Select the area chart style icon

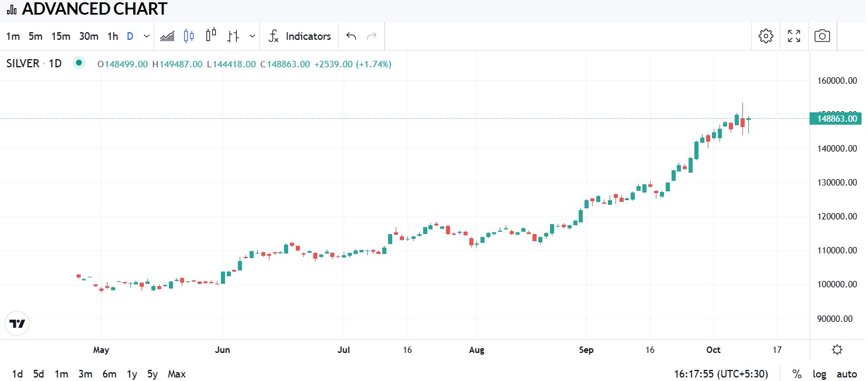(x=167, y=36)
